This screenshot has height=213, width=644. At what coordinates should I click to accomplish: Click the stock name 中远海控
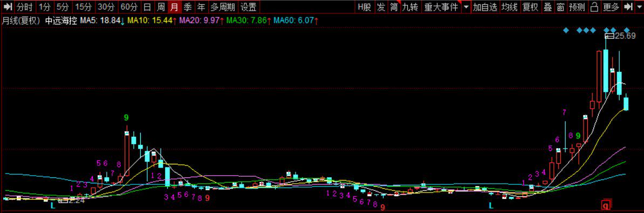tap(61, 20)
